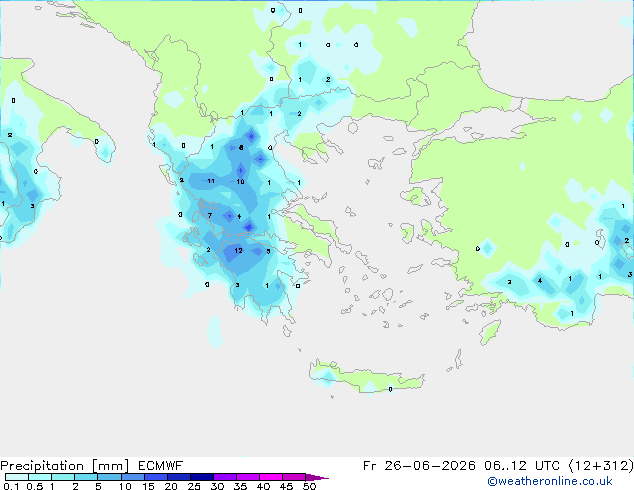This screenshot has height=490, width=634.
Task: Click the legend tick label '30'
Action: tap(217, 486)
